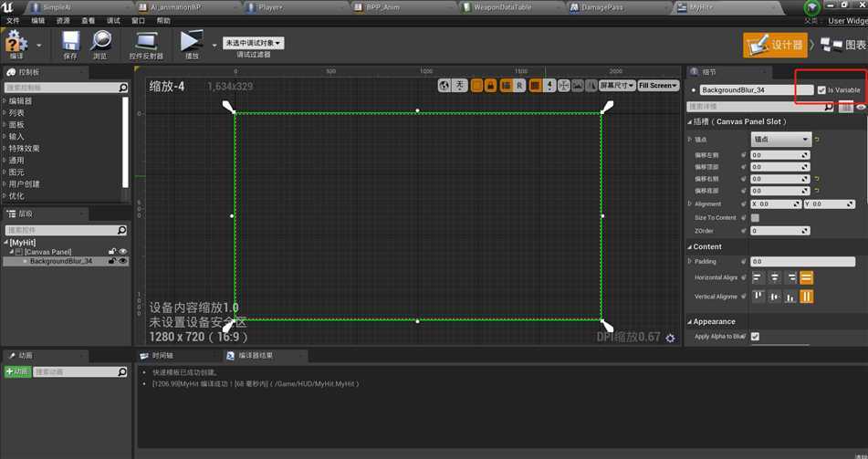Image resolution: width=868 pixels, height=459 pixels.
Task: Switch to Graph (图表) mode
Action: pos(843,45)
